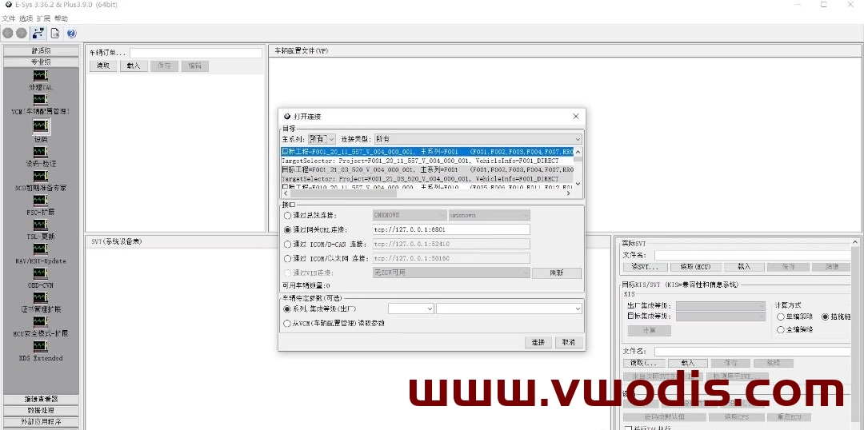Open the ECU安全模式-扩展 module icon
The height and width of the screenshot is (430, 868).
click(41, 322)
